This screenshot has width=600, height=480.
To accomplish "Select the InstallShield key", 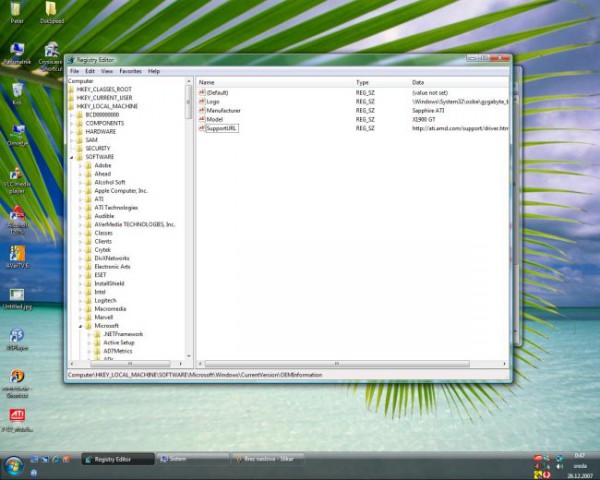I will (109, 283).
